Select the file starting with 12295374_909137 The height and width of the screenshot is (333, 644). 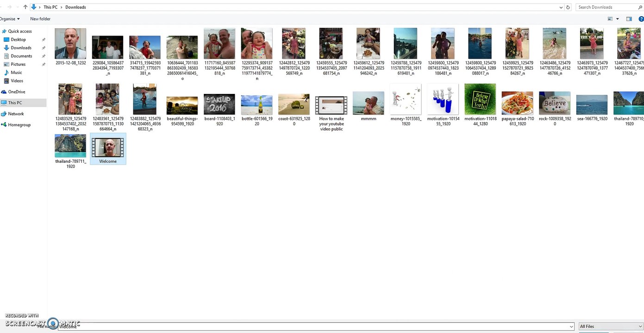click(x=256, y=55)
